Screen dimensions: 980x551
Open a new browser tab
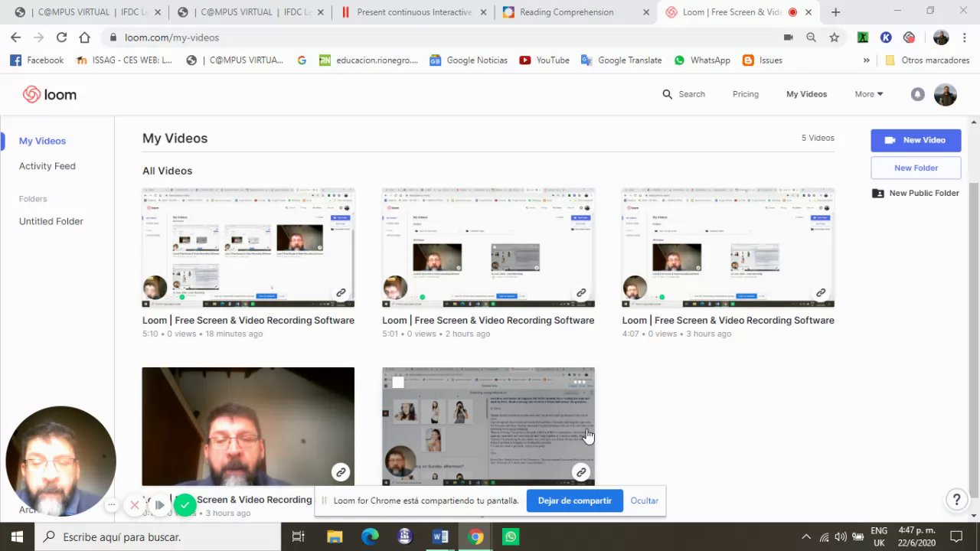(x=835, y=12)
